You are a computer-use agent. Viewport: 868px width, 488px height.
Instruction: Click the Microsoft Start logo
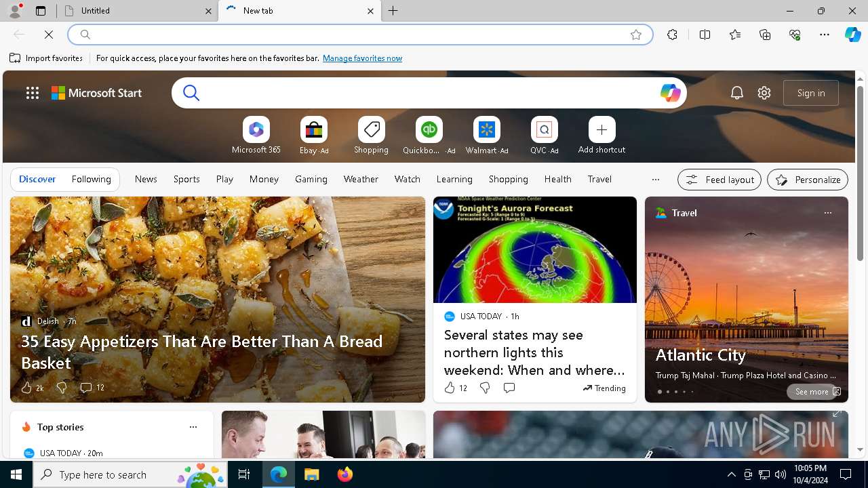click(97, 93)
